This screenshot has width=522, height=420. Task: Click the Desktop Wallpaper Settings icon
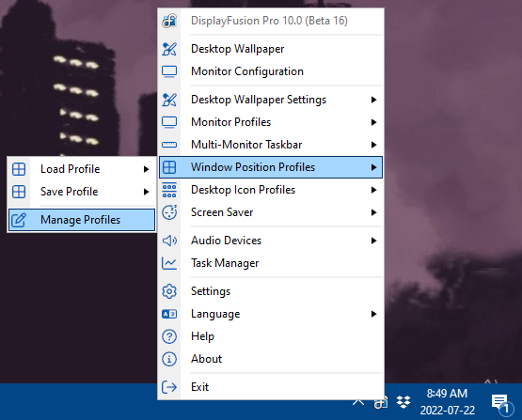click(x=169, y=100)
